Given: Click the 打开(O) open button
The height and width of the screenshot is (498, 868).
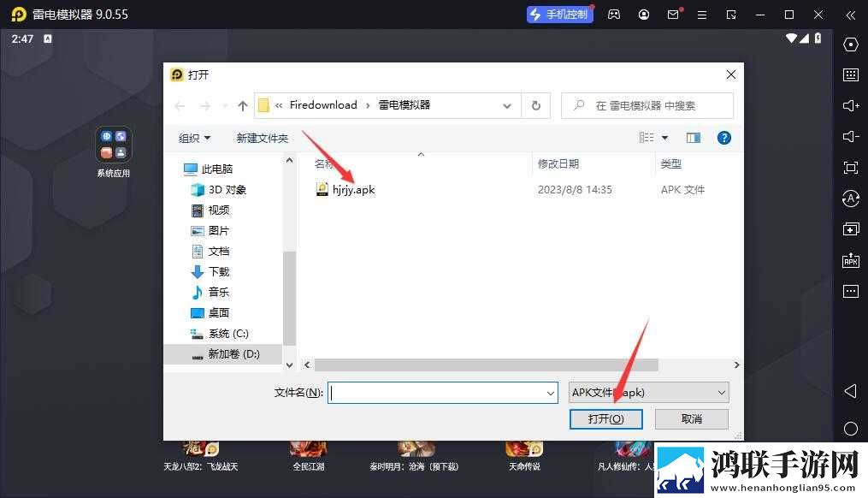Looking at the screenshot, I should click(605, 419).
